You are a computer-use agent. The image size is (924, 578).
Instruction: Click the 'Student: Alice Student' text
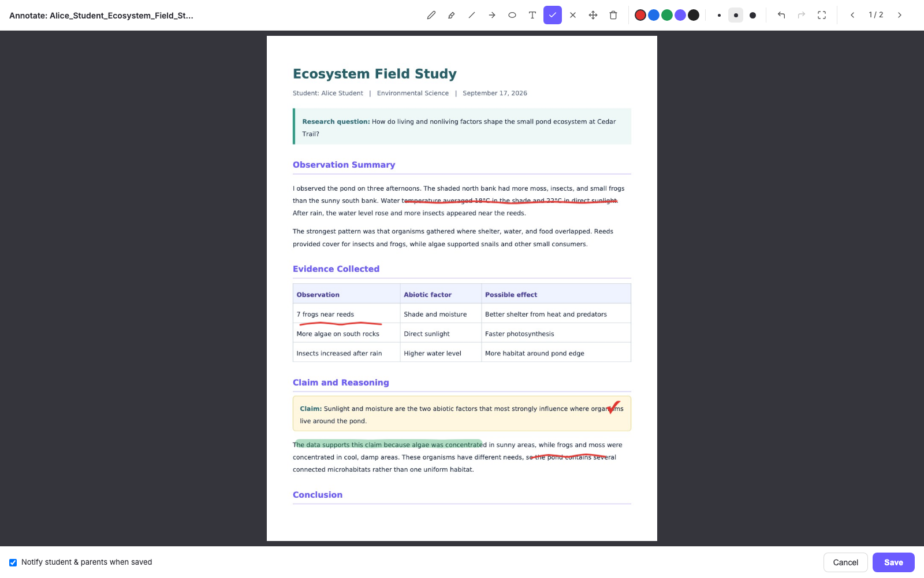pyautogui.click(x=328, y=93)
